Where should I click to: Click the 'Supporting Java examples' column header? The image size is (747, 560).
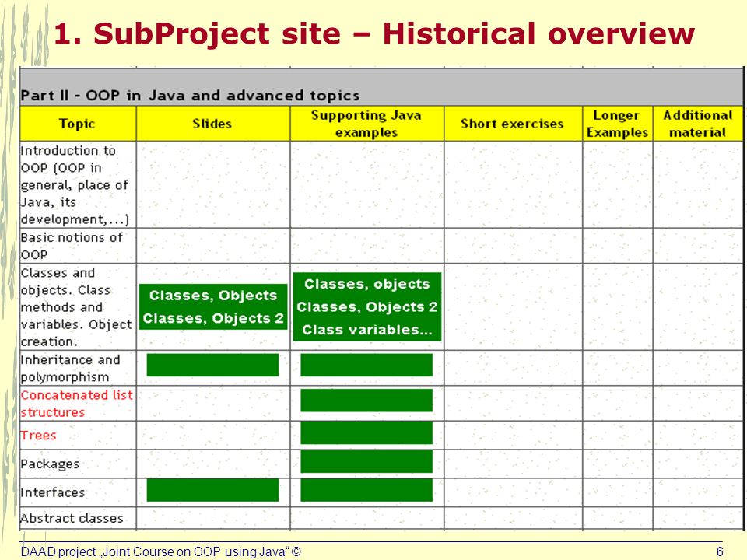(366, 124)
